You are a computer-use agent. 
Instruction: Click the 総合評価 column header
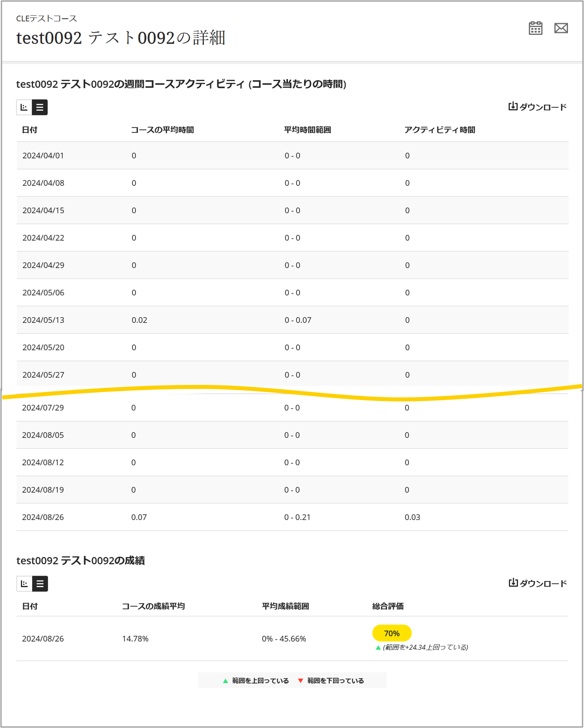click(388, 606)
